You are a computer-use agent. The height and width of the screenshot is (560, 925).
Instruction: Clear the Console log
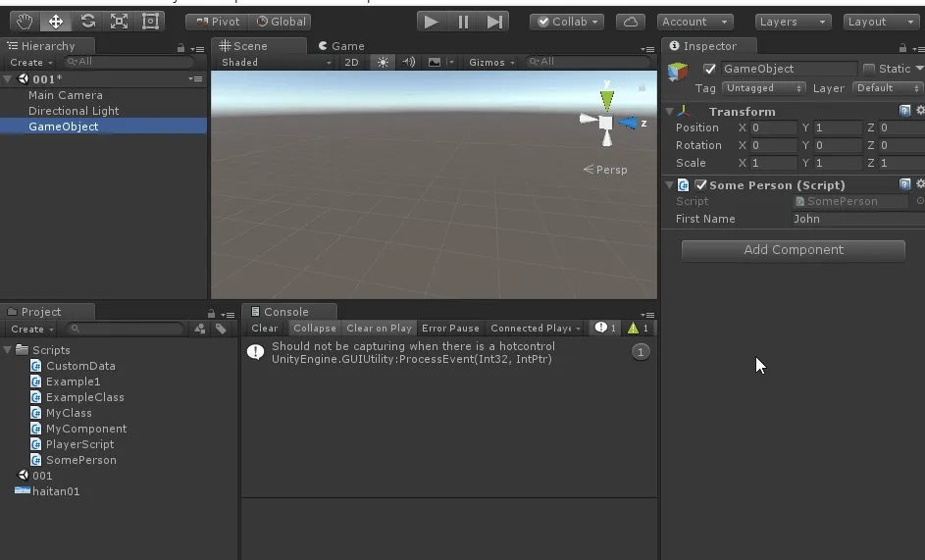click(264, 329)
